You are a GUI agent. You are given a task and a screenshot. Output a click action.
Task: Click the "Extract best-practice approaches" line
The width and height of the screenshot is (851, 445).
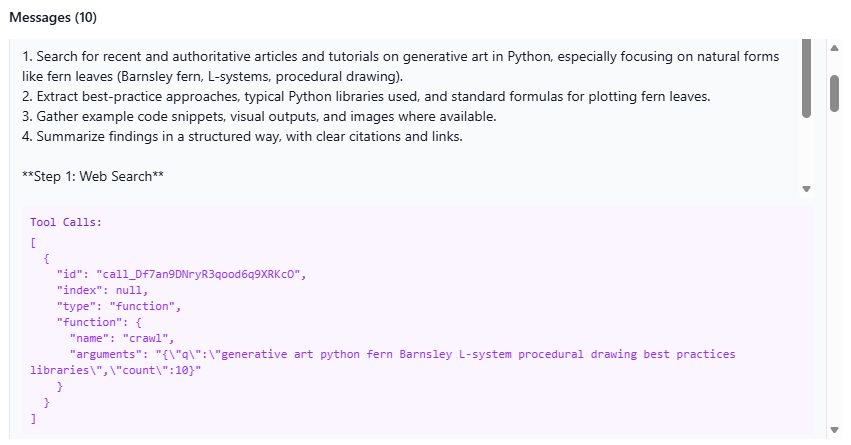(x=366, y=97)
